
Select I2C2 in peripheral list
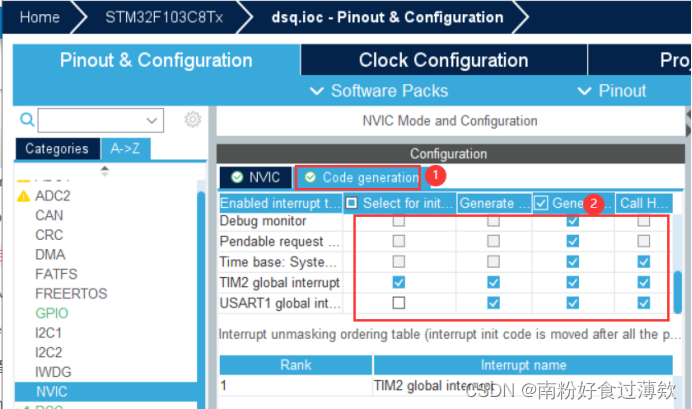click(x=48, y=352)
